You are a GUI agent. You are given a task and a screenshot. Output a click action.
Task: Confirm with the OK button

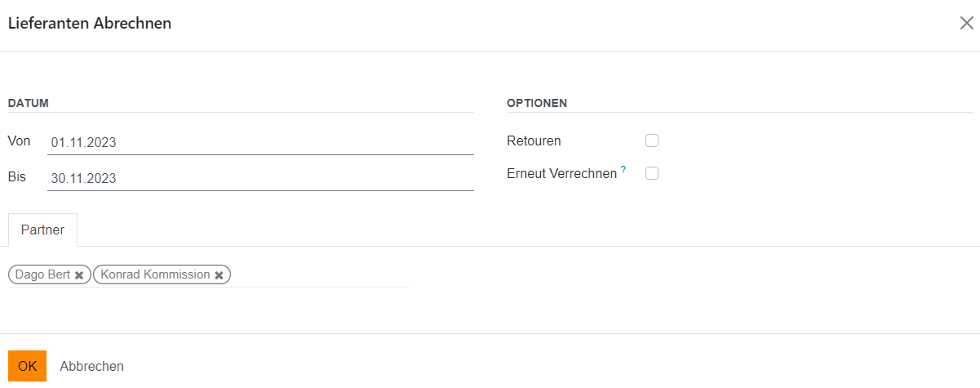click(27, 366)
